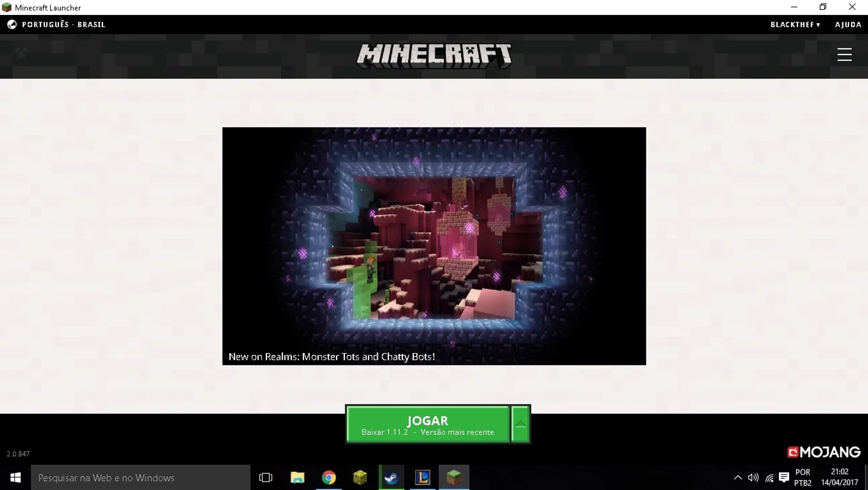Click the green JOGAR play button
868x490 pixels.
(427, 424)
